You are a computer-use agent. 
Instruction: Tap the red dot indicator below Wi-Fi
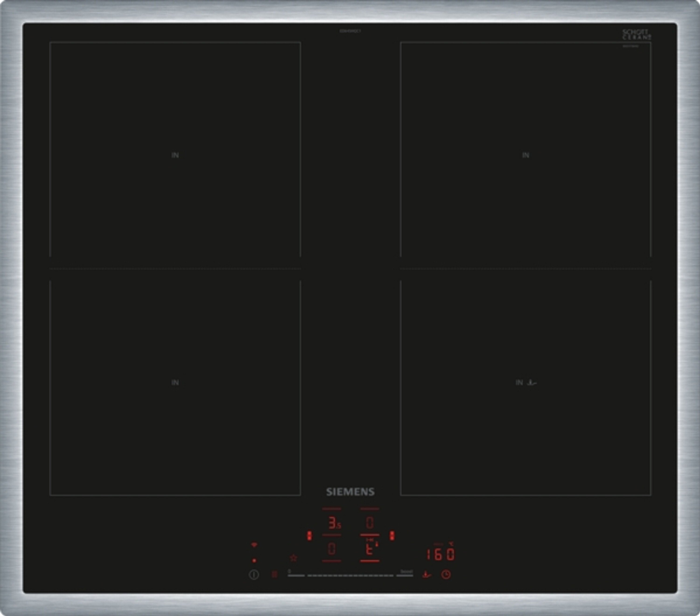(254, 560)
